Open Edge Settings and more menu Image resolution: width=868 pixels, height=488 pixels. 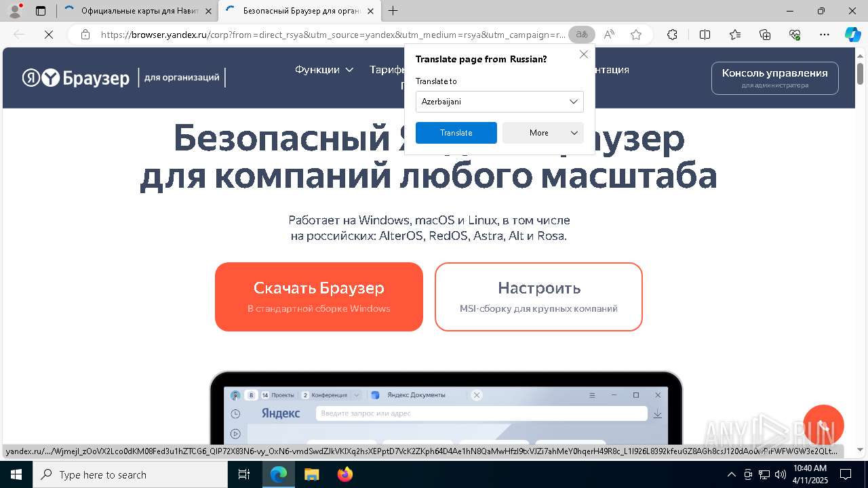[x=825, y=35]
